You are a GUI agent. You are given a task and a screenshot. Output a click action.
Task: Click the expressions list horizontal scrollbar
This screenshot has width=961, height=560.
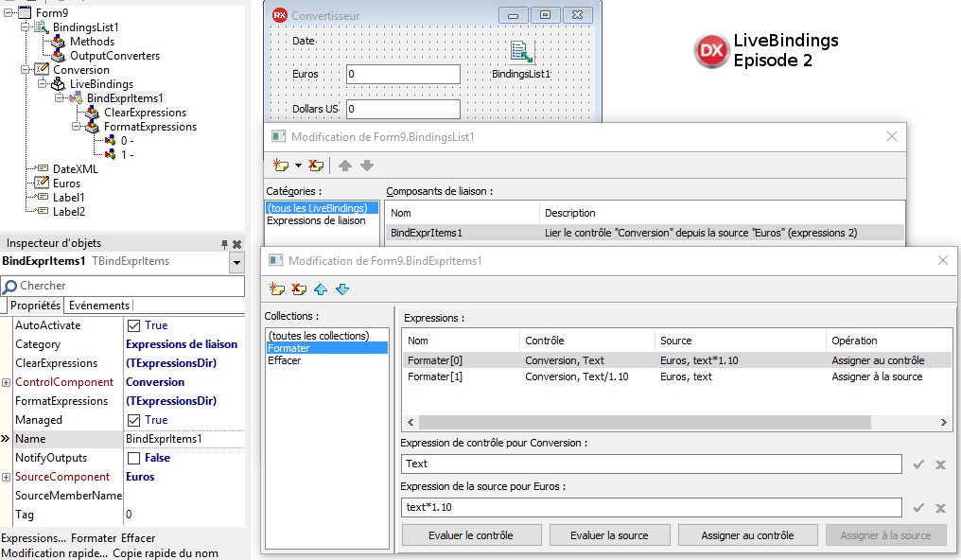(x=662, y=423)
